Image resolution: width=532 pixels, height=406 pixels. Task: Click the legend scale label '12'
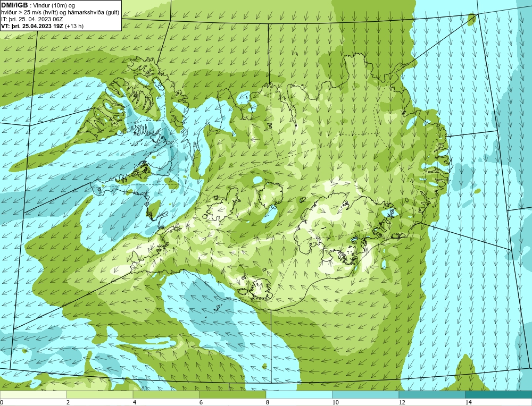coord(402,402)
